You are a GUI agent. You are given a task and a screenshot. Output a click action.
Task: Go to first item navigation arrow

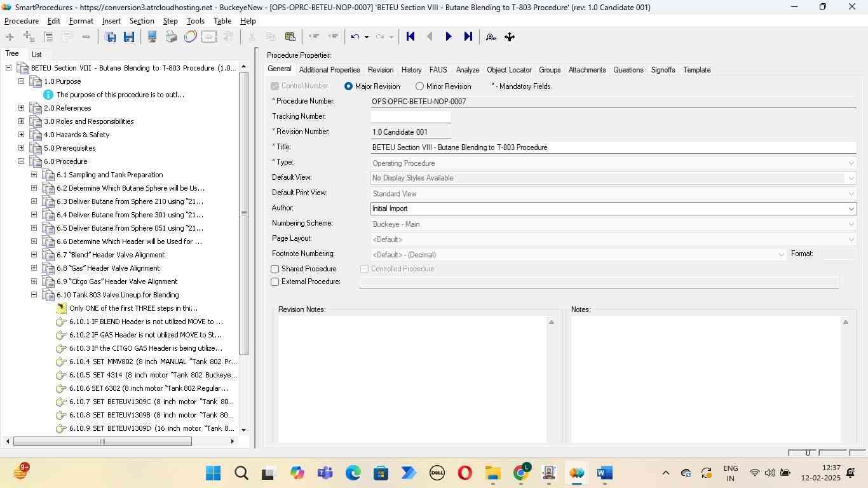(x=410, y=37)
